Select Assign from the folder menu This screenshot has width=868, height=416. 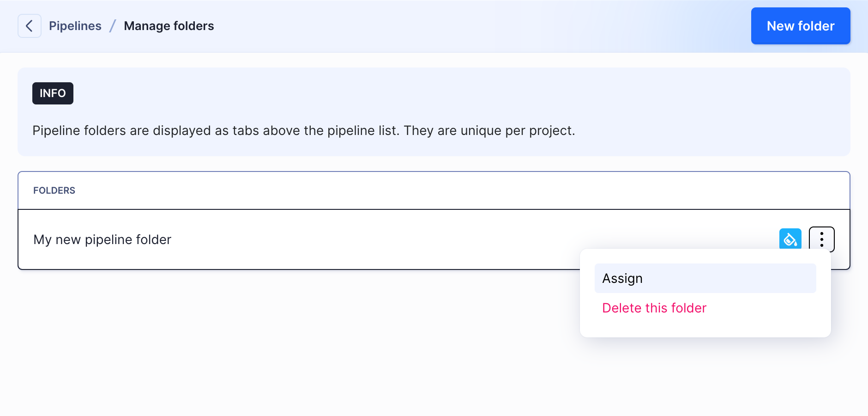point(705,278)
